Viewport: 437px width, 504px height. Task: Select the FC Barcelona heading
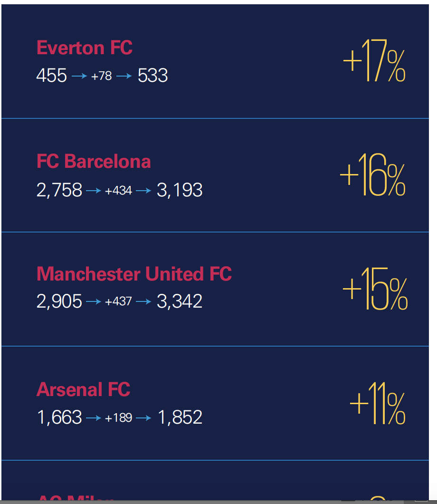pos(94,161)
